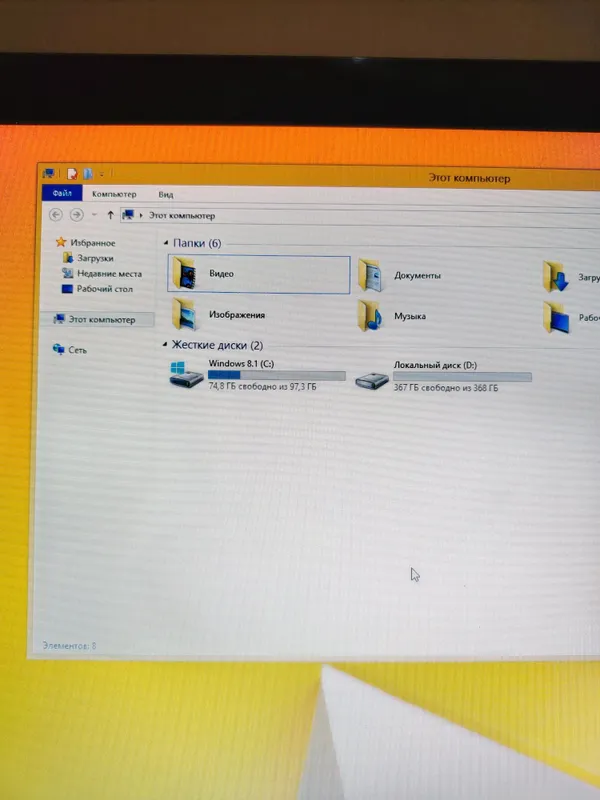Click the 'Элементов: 8' status bar text
600x800 pixels.
click(x=69, y=646)
